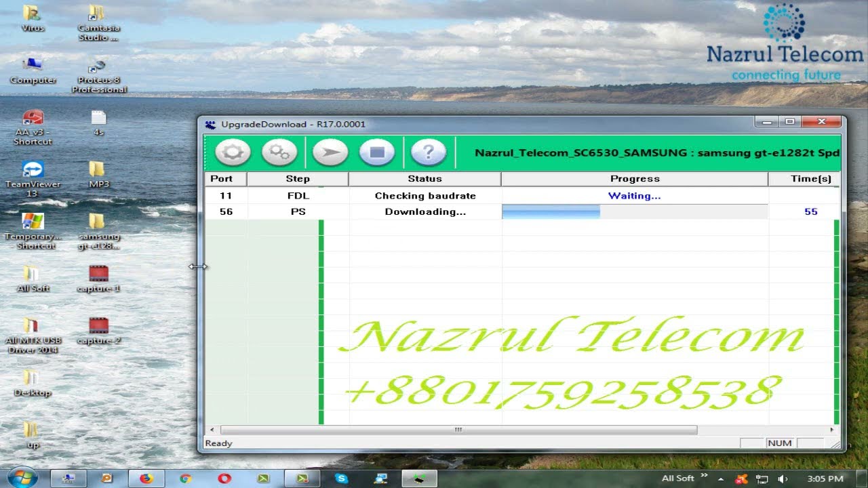Select port 56 row cell
The width and height of the screenshot is (868, 488).
point(226,211)
